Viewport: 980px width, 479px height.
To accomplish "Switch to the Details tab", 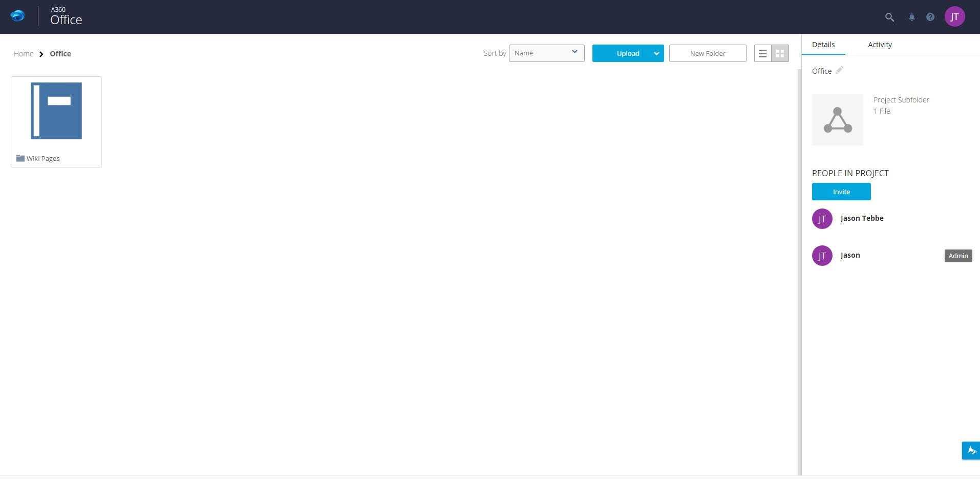I will [823, 45].
